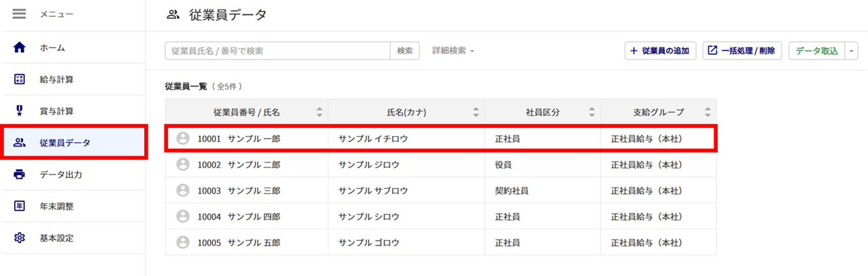Image resolution: width=868 pixels, height=276 pixels.
Task: Sort by 社員区分 column arrows
Action: pos(592,112)
